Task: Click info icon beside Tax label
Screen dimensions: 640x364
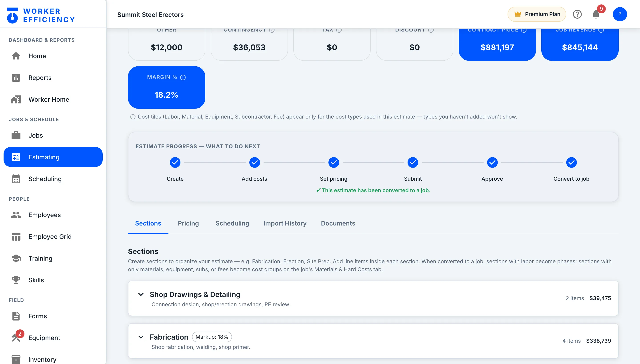Action: coord(339,30)
